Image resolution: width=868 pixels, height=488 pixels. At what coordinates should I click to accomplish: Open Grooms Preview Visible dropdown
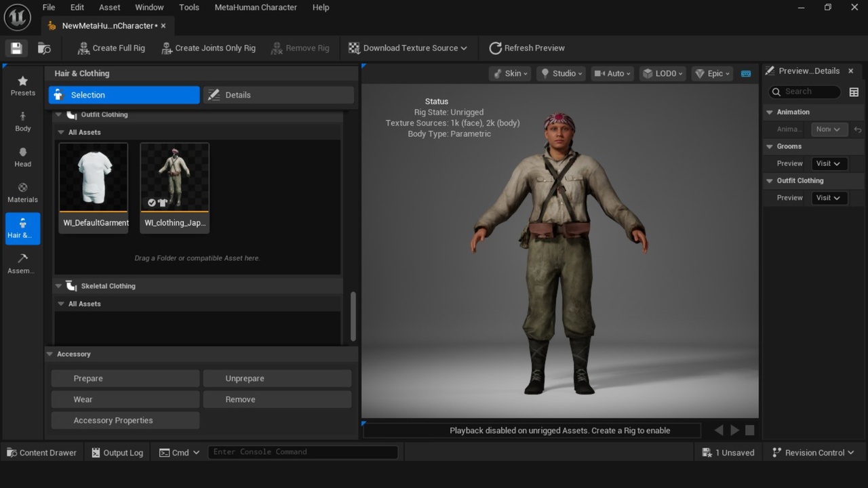pos(829,163)
